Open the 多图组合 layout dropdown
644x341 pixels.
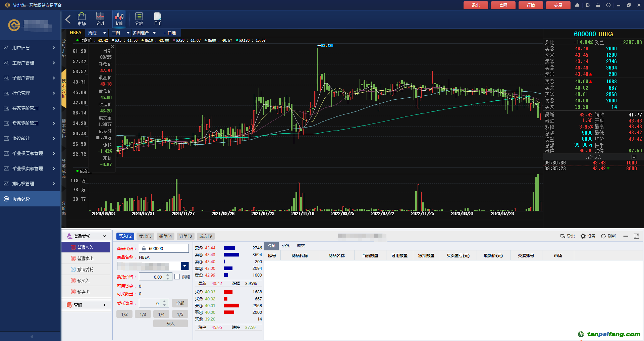[154, 33]
